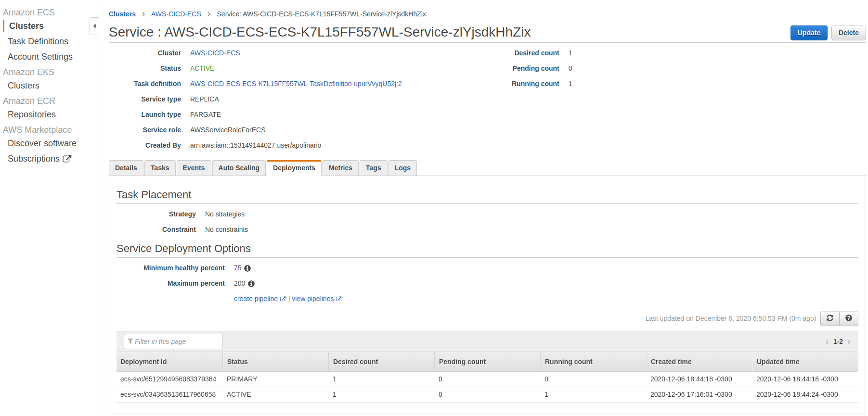Click the 1-2 pagination indicator
868x416 pixels.
[x=838, y=341]
